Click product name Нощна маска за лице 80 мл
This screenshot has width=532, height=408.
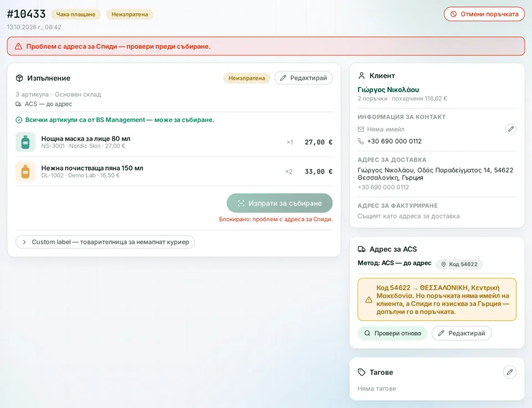(x=86, y=139)
